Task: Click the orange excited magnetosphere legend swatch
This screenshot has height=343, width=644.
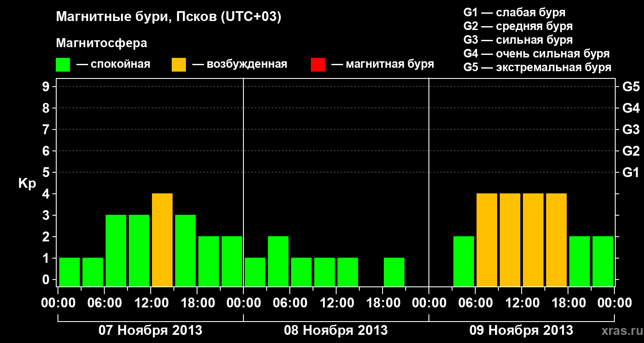Action: click(179, 65)
